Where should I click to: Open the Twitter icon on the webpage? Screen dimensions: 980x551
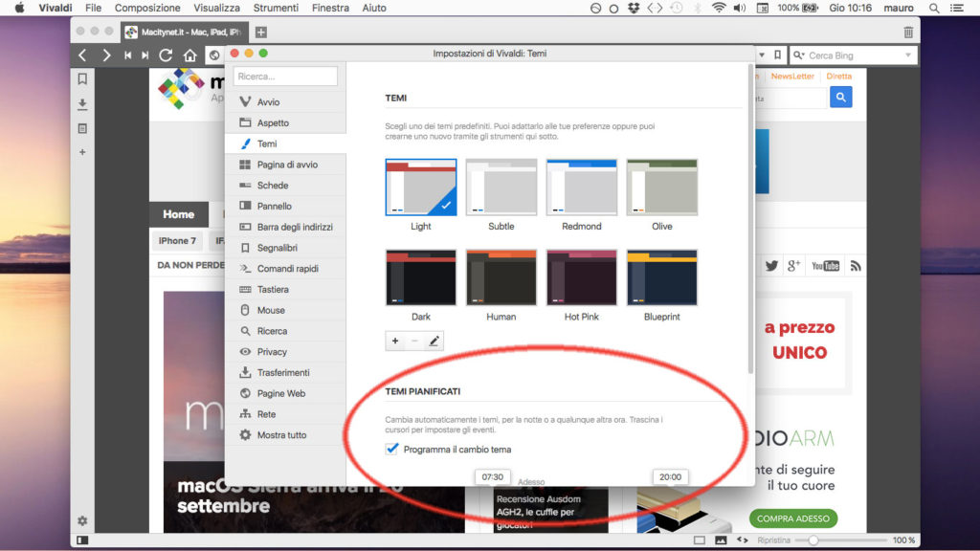pos(772,266)
